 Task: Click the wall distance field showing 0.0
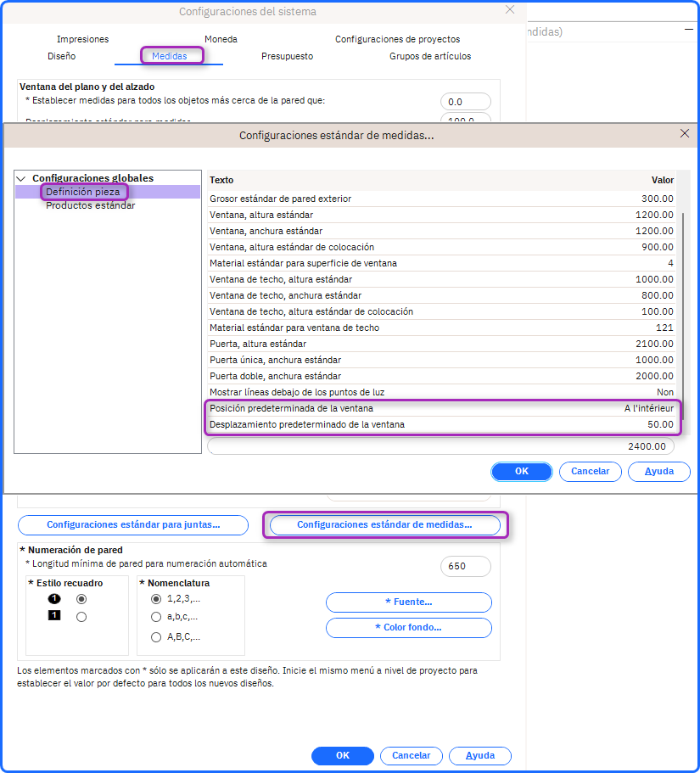point(465,102)
